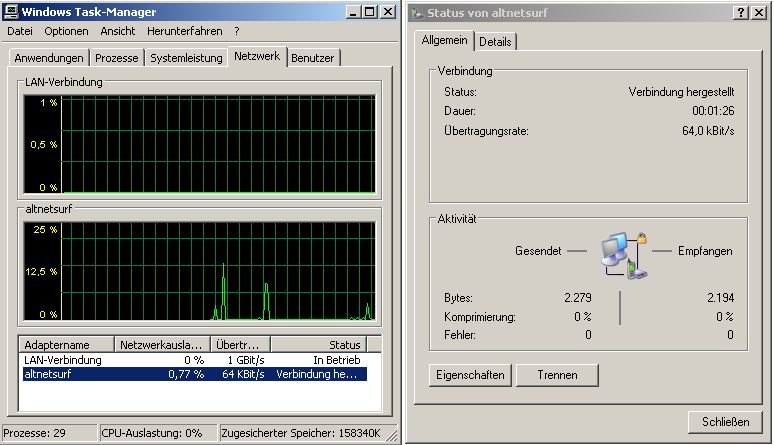The image size is (774, 445).
Task: Switch to the Systemleistung tab
Action: (x=186, y=58)
